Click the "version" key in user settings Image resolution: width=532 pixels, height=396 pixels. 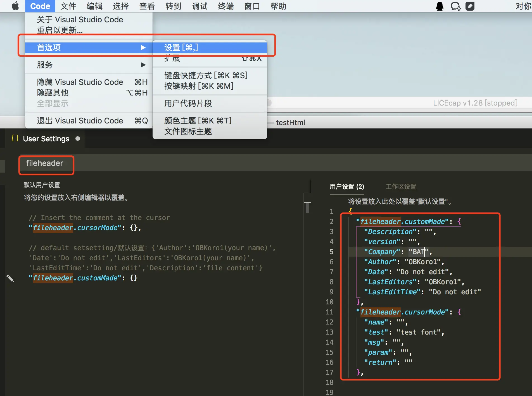[382, 242]
